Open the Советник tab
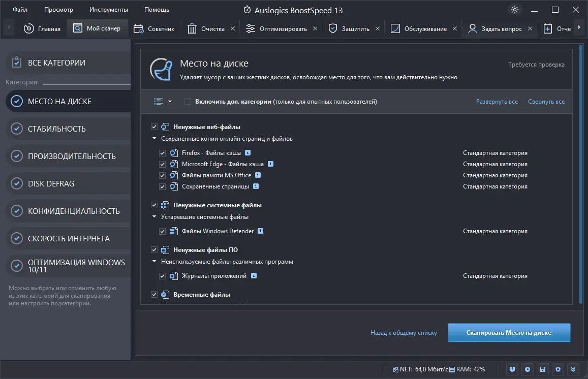The height and width of the screenshot is (379, 588). (x=154, y=29)
